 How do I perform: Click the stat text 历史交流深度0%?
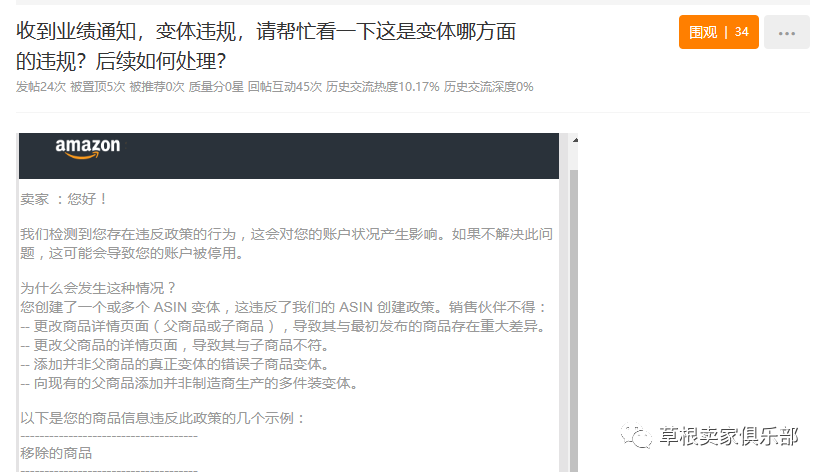(488, 87)
